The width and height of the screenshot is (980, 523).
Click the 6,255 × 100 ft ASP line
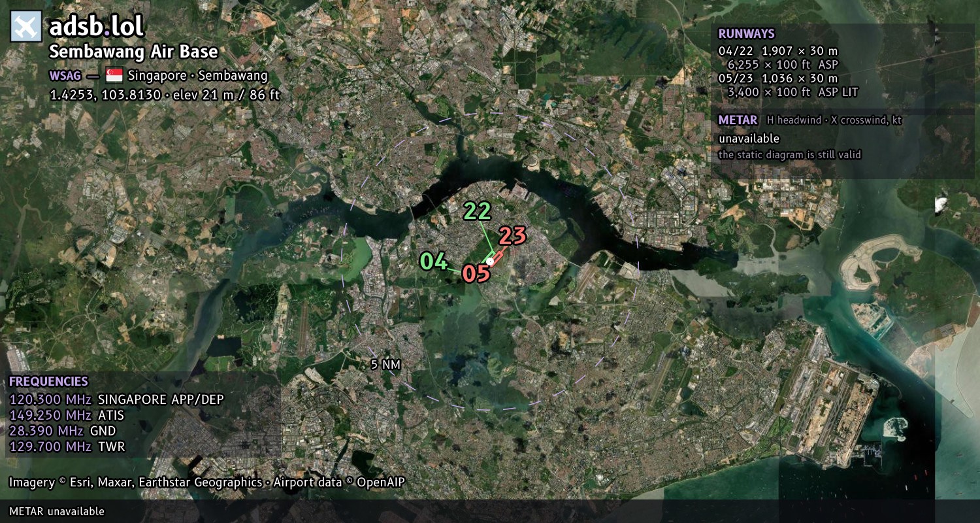pos(783,65)
